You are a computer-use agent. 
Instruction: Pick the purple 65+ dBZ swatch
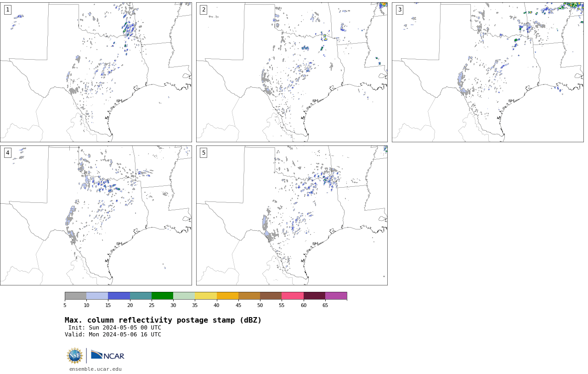(x=336, y=296)
